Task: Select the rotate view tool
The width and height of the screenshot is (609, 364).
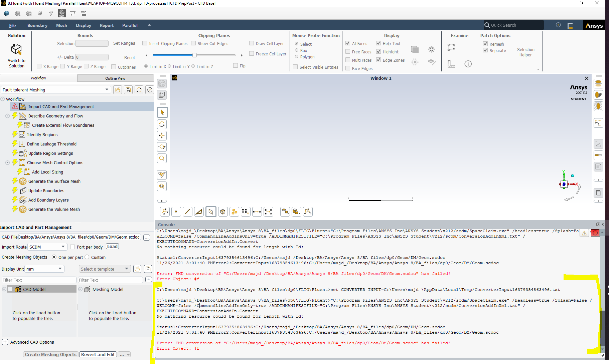Action: pos(162,124)
